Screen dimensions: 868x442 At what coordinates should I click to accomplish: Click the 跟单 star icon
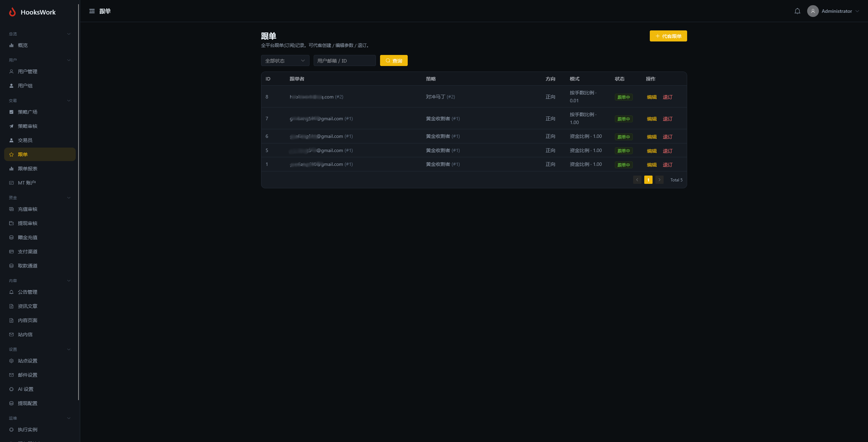tap(11, 154)
